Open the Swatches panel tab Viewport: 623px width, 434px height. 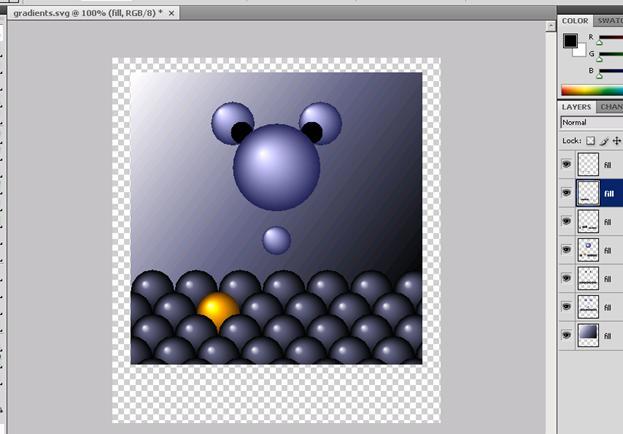point(609,21)
